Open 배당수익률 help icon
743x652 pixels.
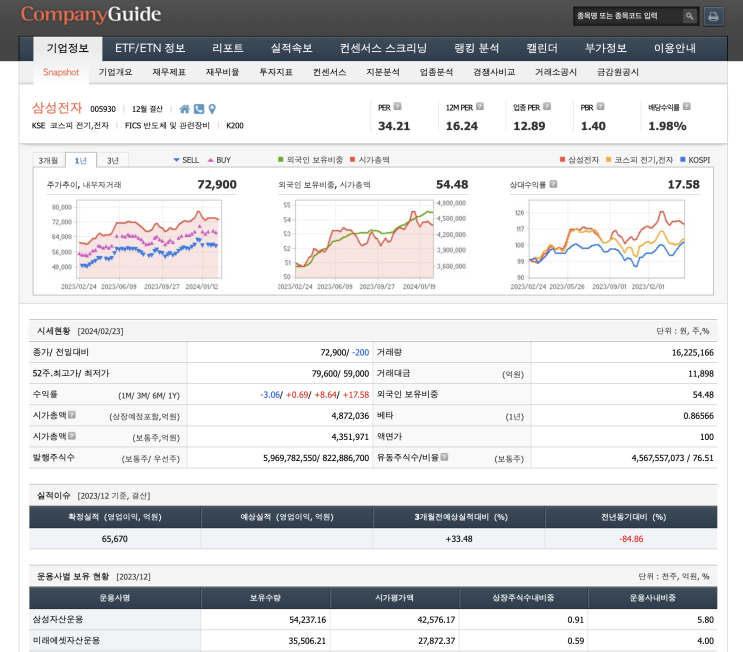click(687, 107)
